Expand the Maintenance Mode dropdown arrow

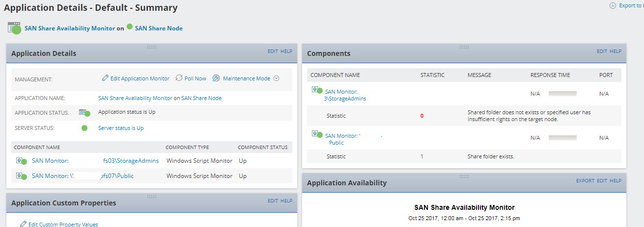[276, 78]
